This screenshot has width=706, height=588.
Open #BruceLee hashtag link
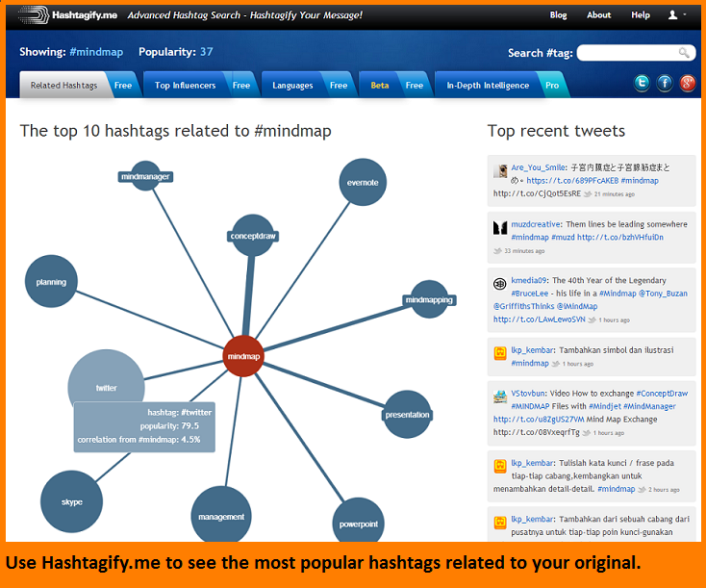(529, 294)
